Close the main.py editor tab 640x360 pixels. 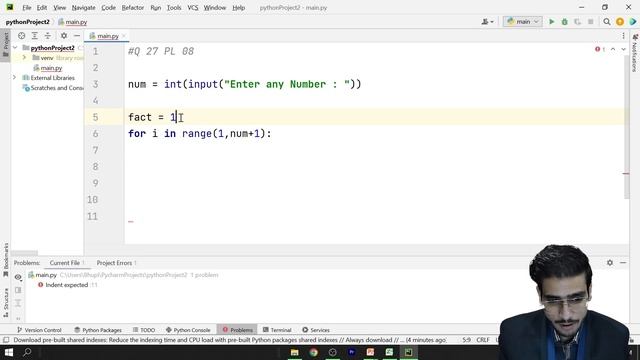[124, 36]
